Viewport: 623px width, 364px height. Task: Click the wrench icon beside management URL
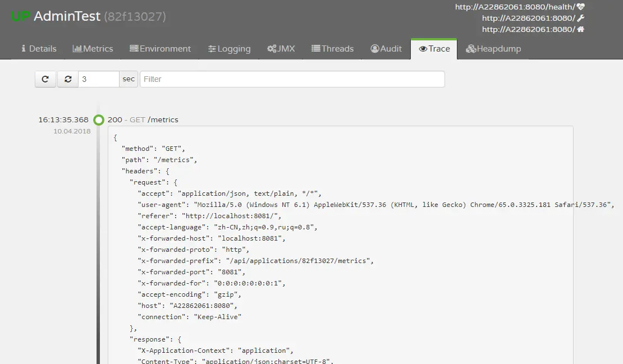[x=580, y=18]
